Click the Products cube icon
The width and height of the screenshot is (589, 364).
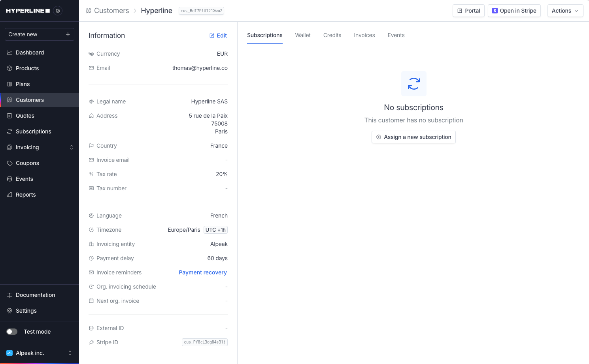9,68
